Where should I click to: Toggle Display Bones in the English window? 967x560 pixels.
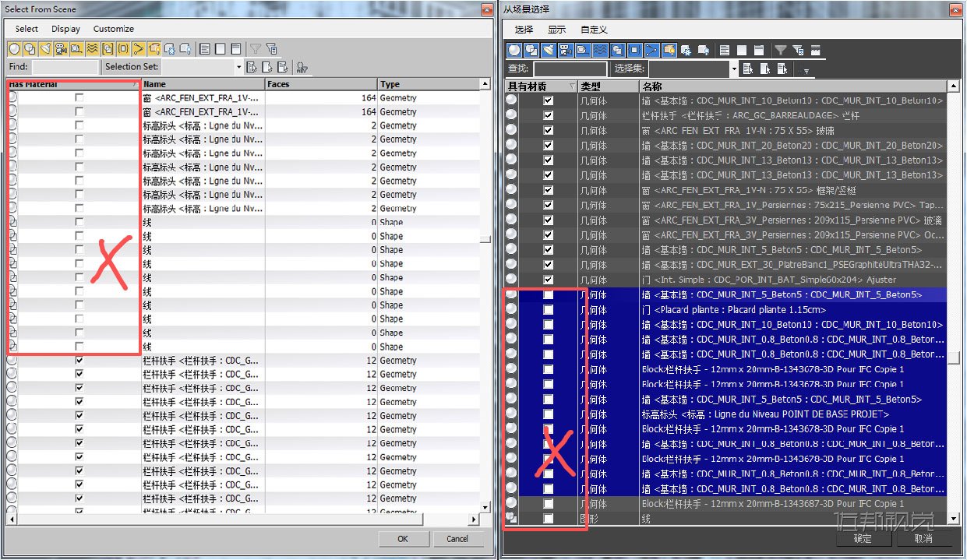(x=139, y=49)
